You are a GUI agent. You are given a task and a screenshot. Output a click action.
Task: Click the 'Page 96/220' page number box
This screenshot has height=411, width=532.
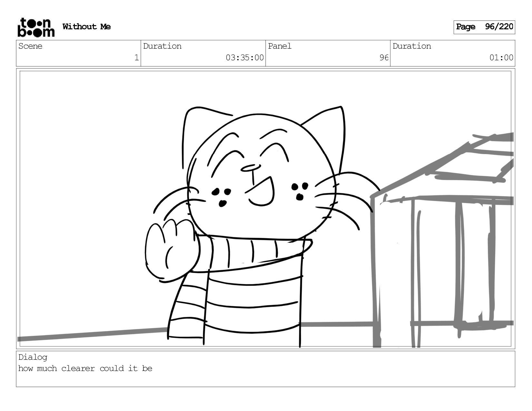484,27
